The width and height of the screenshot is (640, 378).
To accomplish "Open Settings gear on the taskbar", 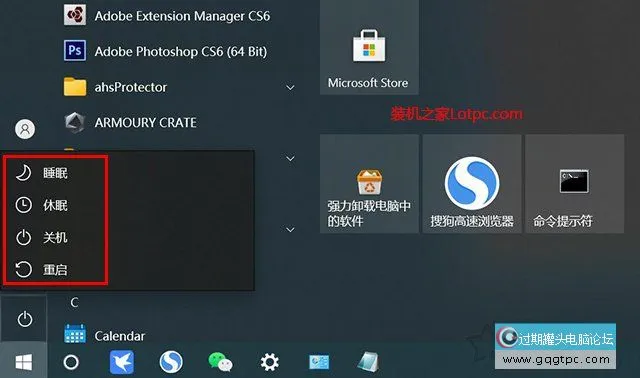I will pyautogui.click(x=269, y=362).
